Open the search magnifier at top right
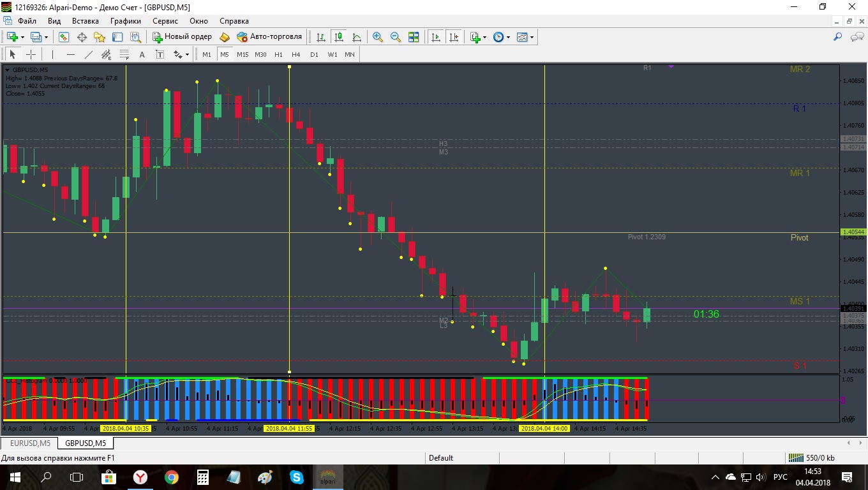 (838, 37)
